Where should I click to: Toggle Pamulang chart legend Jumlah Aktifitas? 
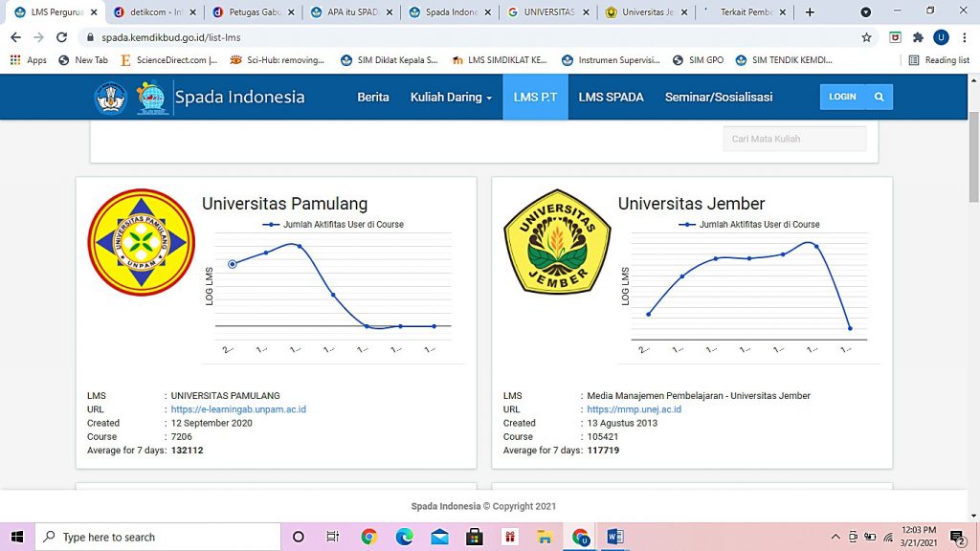[x=333, y=224]
